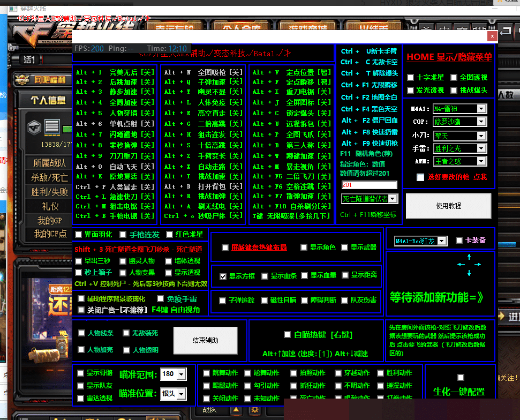Screen dimensions: 520x420
Task: Open the M4A1 skin dropdown showing M4-雷神
Action: tap(460, 109)
